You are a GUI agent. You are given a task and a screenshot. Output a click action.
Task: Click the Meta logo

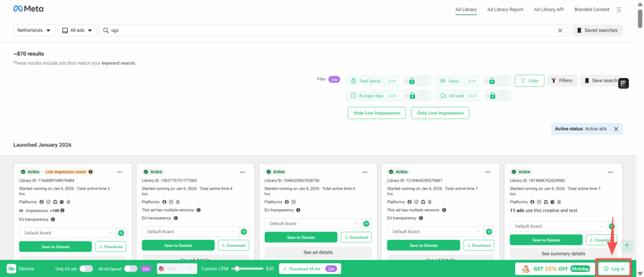pyautogui.click(x=28, y=9)
